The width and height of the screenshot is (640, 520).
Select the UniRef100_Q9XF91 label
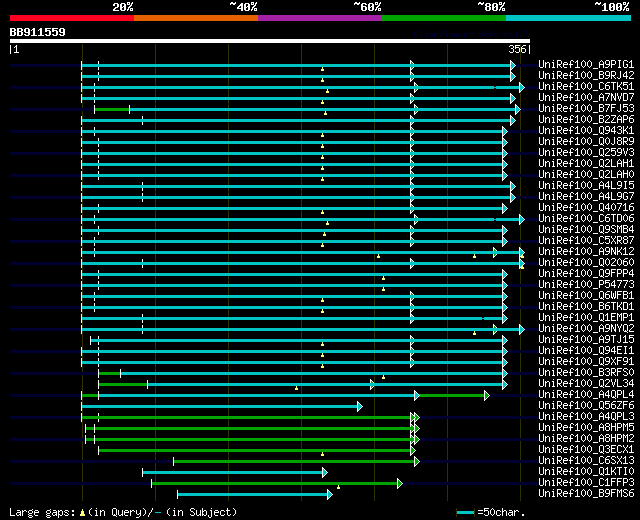click(x=586, y=362)
